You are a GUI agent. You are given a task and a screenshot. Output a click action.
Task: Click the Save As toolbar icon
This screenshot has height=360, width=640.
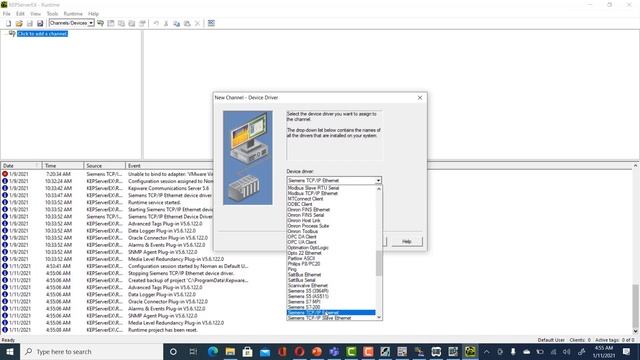(x=40, y=23)
